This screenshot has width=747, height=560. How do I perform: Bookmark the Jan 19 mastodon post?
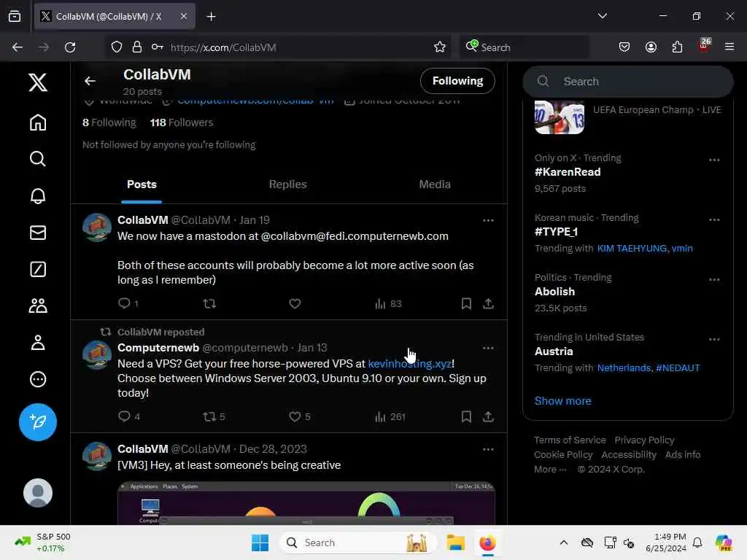click(466, 303)
